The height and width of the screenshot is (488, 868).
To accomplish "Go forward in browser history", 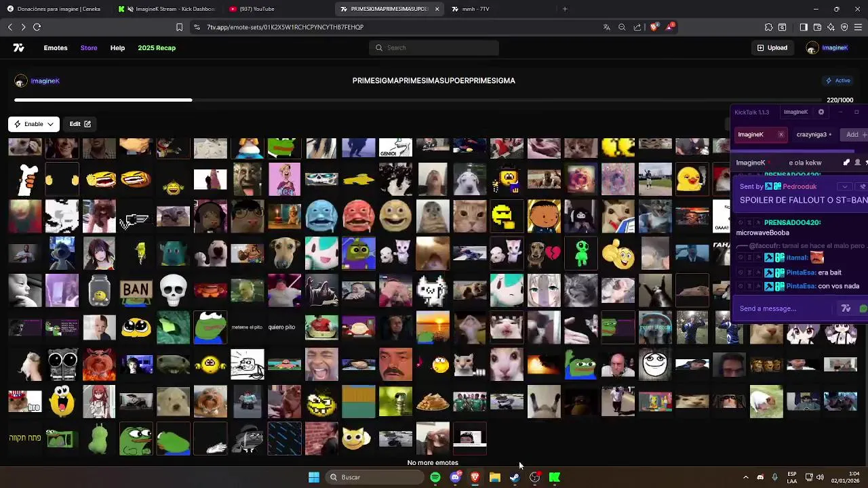I will pyautogui.click(x=23, y=27).
